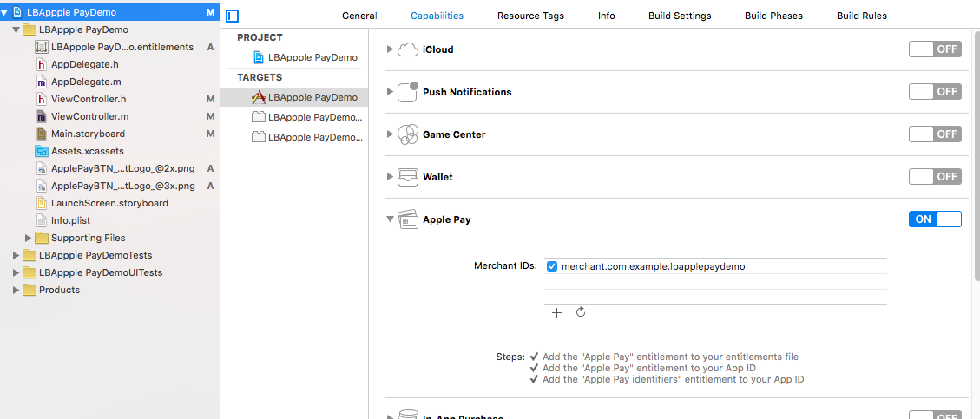
Task: Turn off the Apple Pay switch
Action: point(935,219)
